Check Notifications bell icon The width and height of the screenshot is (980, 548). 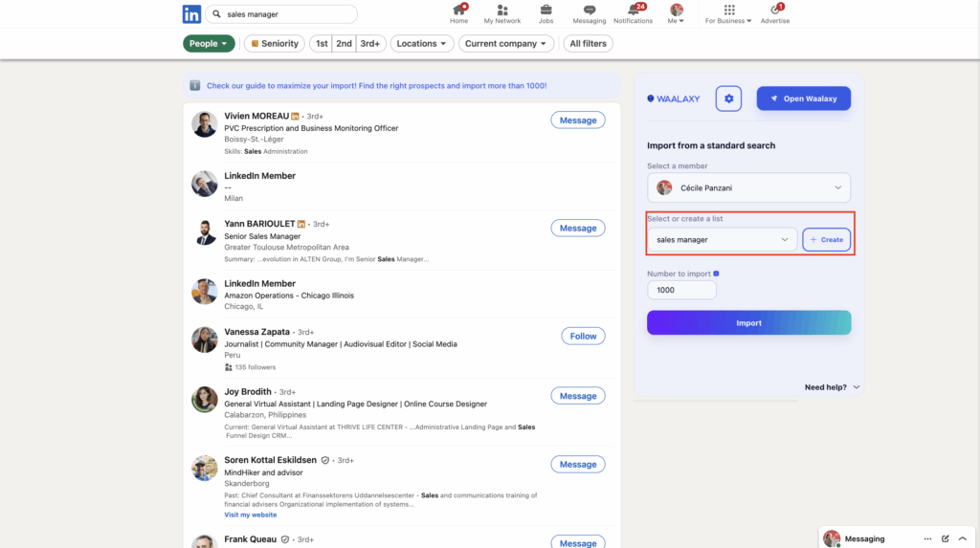pyautogui.click(x=633, y=11)
